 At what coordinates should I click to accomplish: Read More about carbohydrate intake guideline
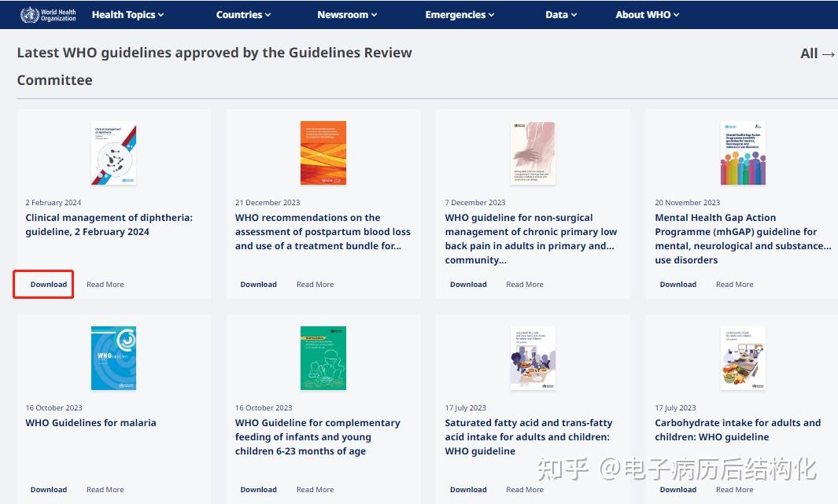[735, 490]
